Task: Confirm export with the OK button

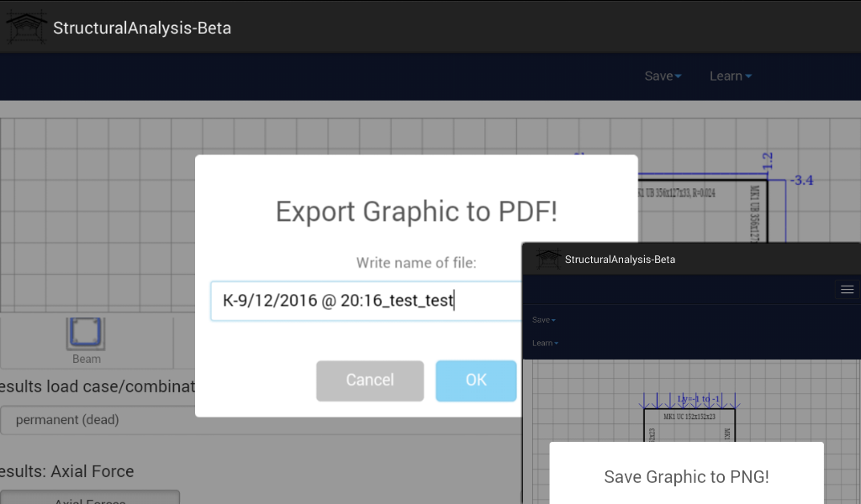Action: tap(476, 381)
